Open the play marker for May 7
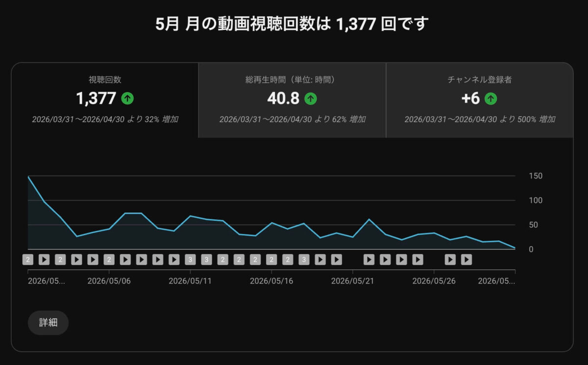 pos(125,260)
